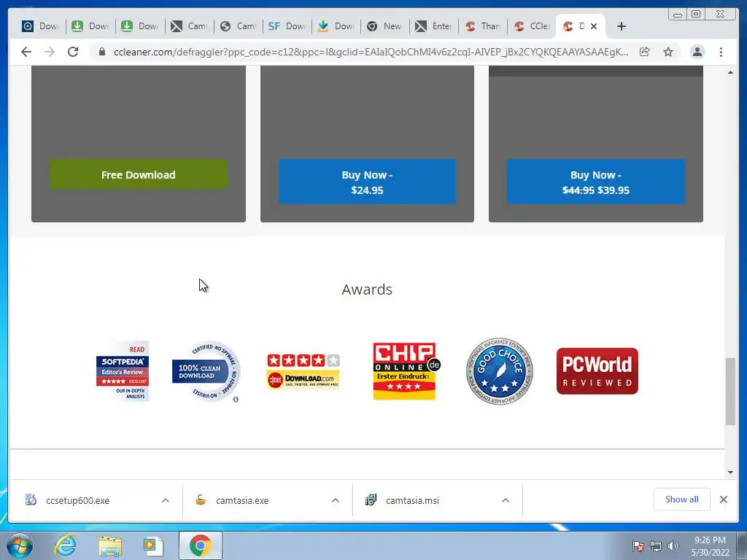The image size is (747, 560).
Task: Click the CHIP Online award badge
Action: [x=406, y=371]
